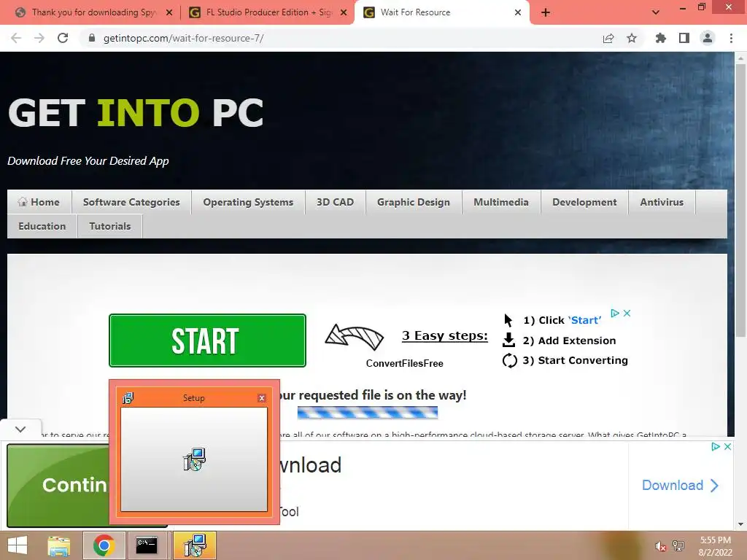Open the 3D CAD menu
This screenshot has height=560, width=747.
pyautogui.click(x=336, y=202)
